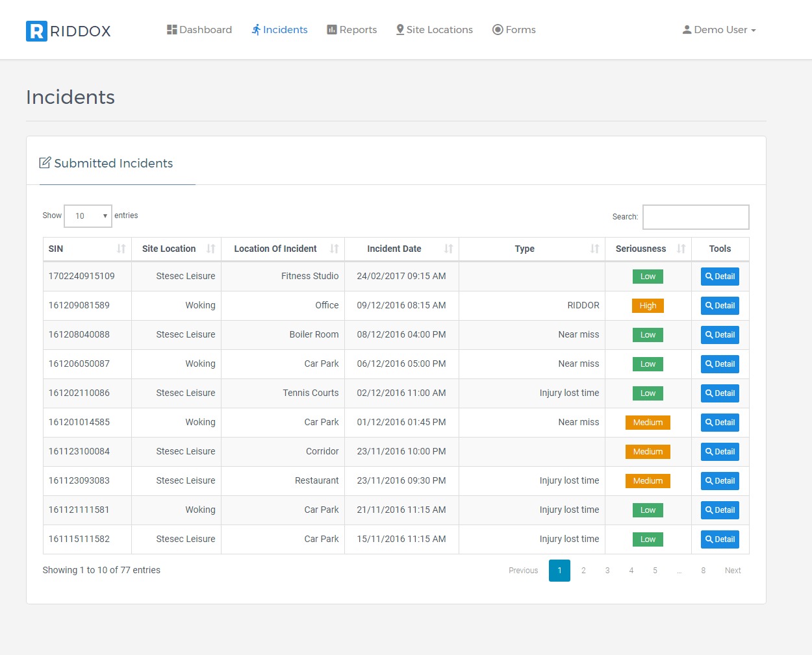
Task: Go to page 2 of results
Action: click(x=583, y=571)
